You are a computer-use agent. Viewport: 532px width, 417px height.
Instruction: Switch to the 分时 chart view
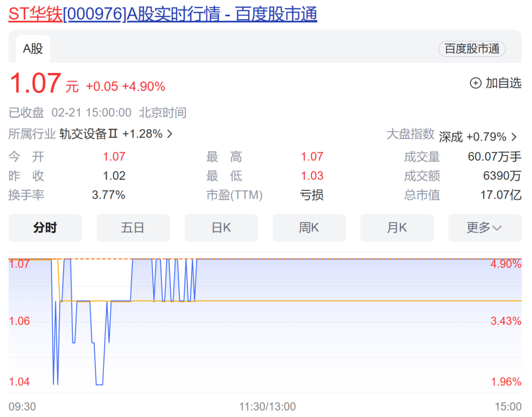45,228
